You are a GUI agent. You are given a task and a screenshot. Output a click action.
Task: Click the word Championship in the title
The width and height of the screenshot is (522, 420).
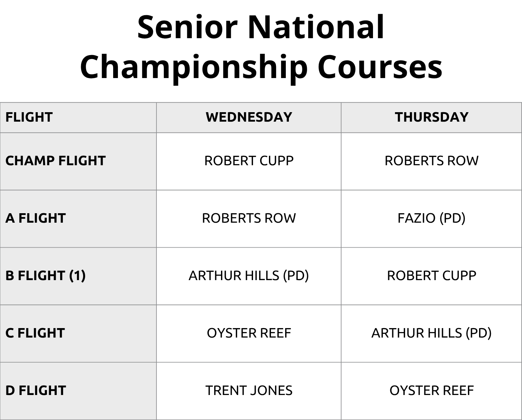click(x=194, y=68)
